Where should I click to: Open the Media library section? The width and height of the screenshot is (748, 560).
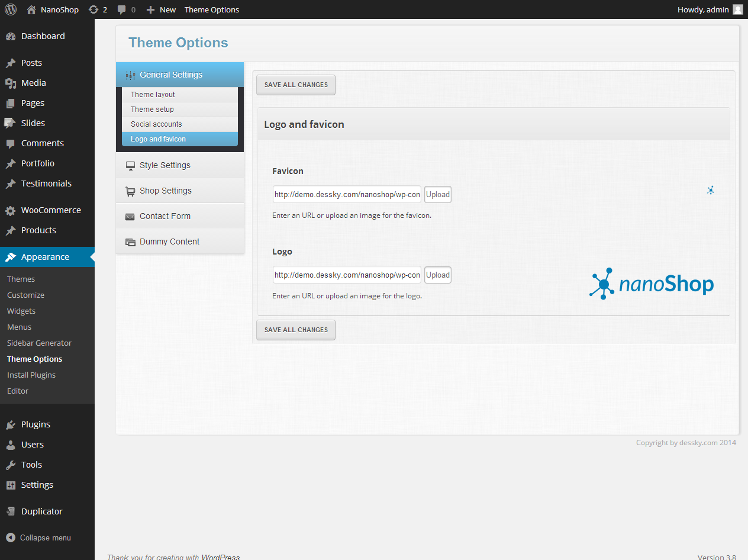[33, 83]
